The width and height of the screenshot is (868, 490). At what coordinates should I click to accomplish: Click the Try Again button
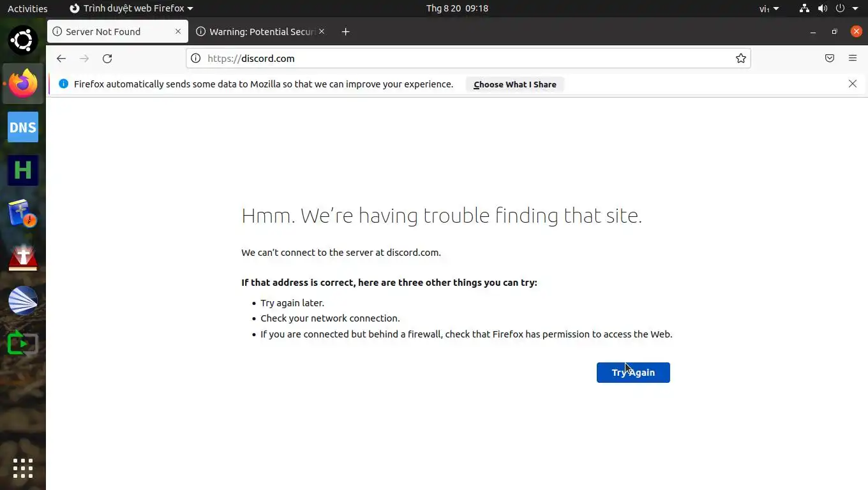click(x=633, y=373)
